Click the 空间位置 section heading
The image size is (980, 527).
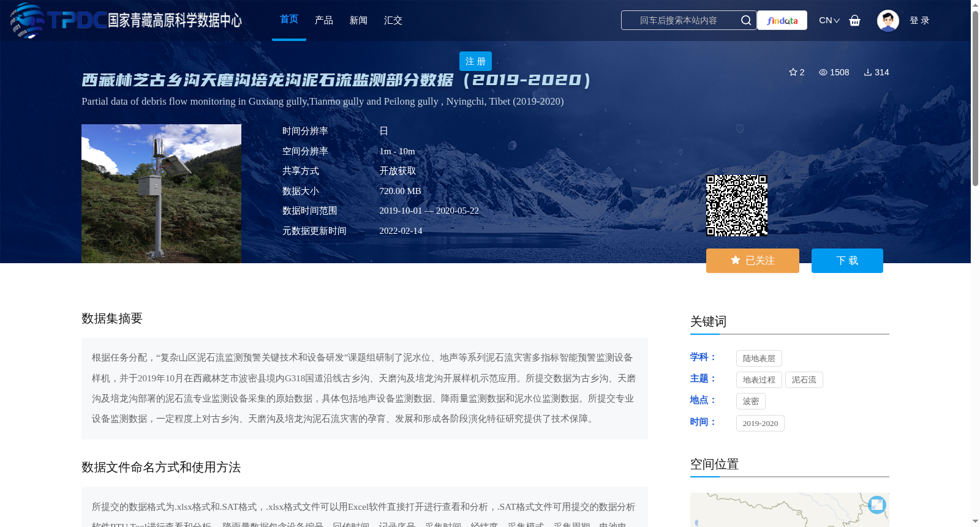pyautogui.click(x=714, y=464)
